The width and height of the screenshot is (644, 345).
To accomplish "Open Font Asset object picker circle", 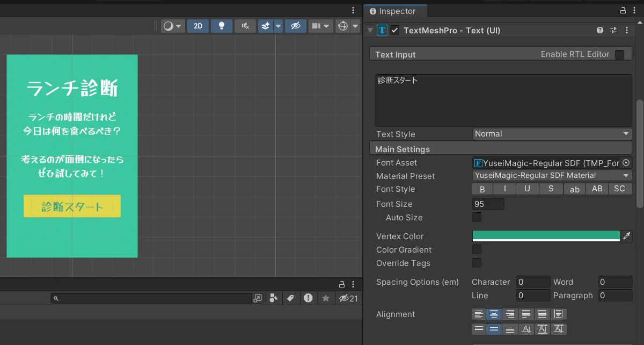I will [x=626, y=163].
